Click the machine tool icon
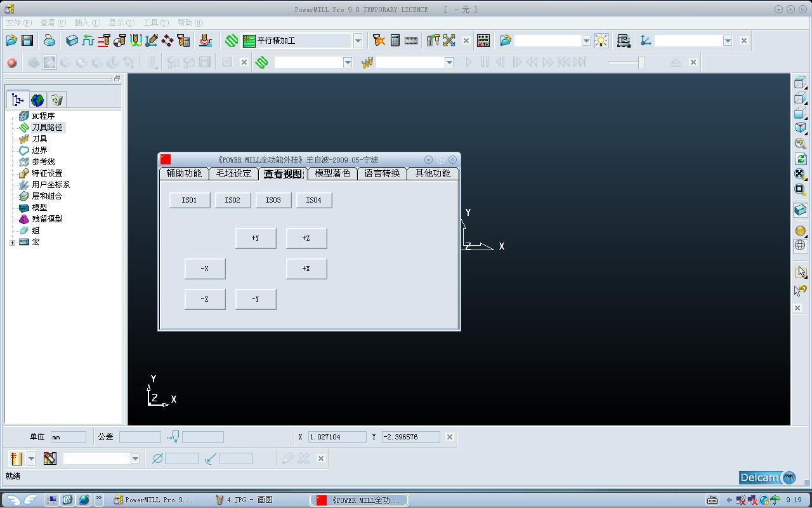The width and height of the screenshot is (812, 508). (624, 41)
